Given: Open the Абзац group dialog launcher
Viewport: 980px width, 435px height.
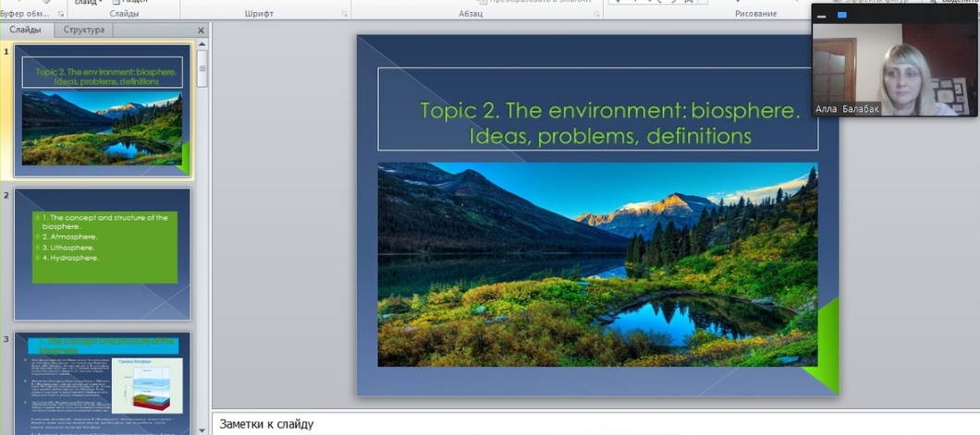Looking at the screenshot, I should [596, 14].
